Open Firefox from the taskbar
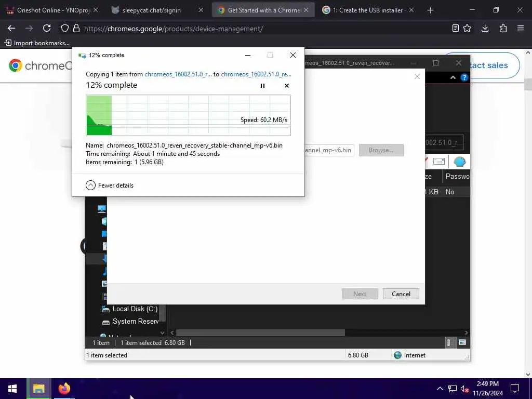Image resolution: width=532 pixels, height=399 pixels. pos(64,389)
